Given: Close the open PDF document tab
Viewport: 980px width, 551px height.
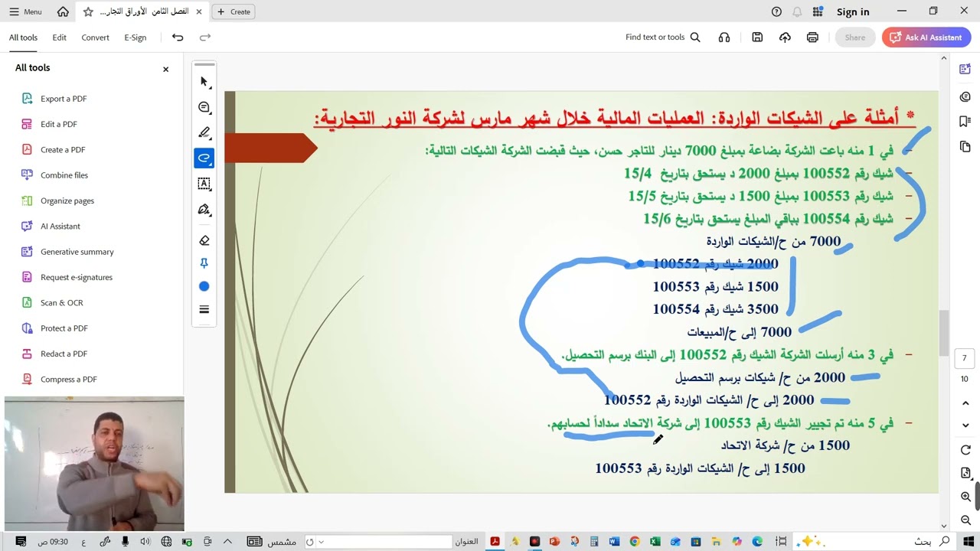Looking at the screenshot, I should pos(199,11).
